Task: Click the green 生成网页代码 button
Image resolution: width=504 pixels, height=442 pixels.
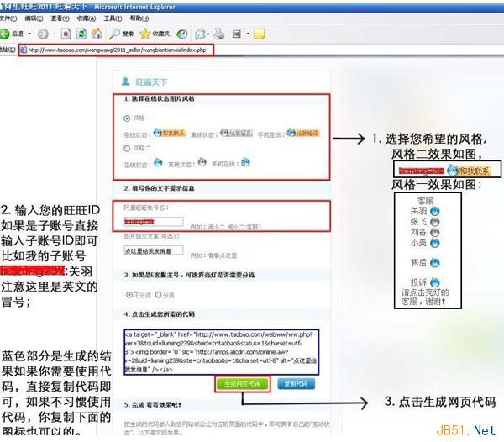Action: (x=242, y=384)
